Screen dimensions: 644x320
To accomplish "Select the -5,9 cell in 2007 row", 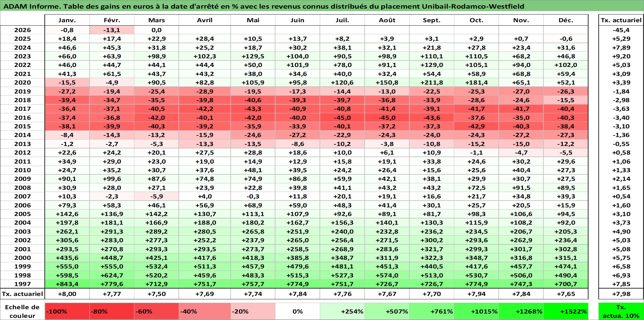I will coord(157,196).
